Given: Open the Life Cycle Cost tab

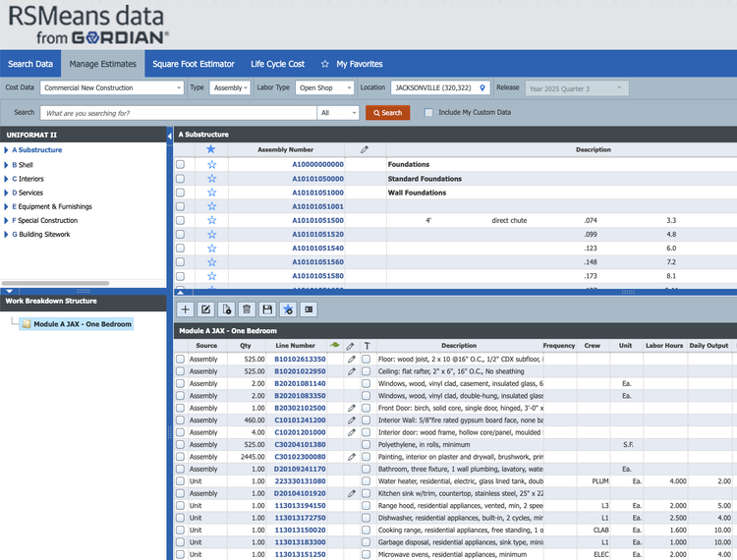Looking at the screenshot, I should click(x=277, y=64).
